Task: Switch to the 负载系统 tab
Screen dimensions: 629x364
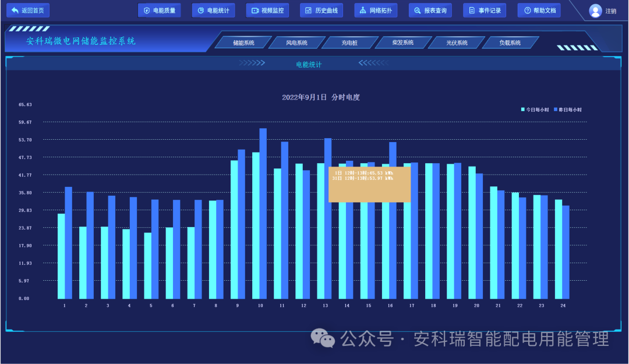Action: pyautogui.click(x=510, y=43)
